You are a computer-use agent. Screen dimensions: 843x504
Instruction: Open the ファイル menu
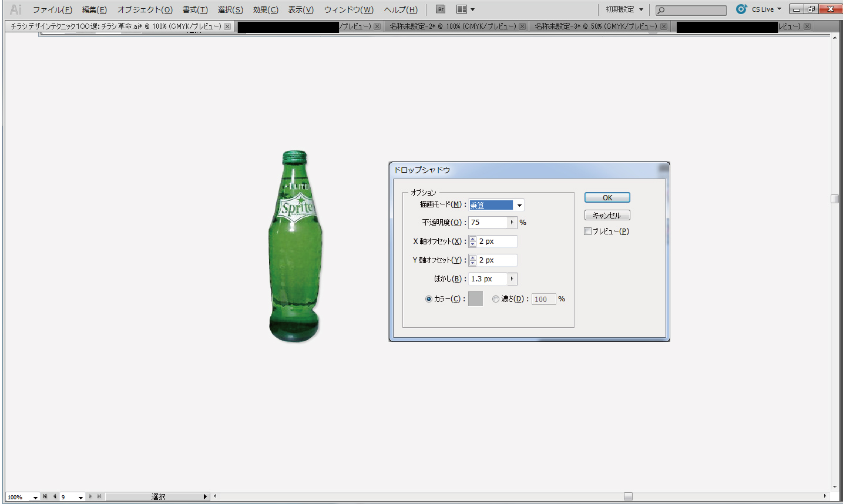click(52, 10)
